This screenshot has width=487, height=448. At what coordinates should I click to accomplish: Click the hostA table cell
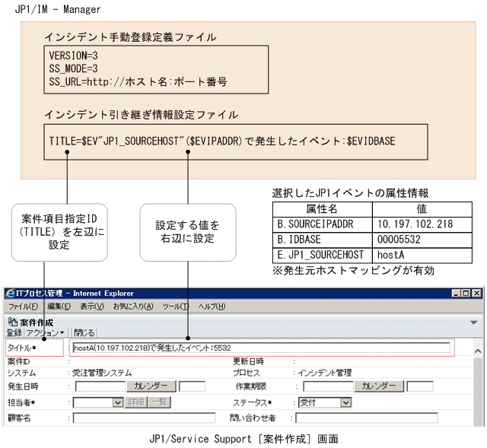422,256
